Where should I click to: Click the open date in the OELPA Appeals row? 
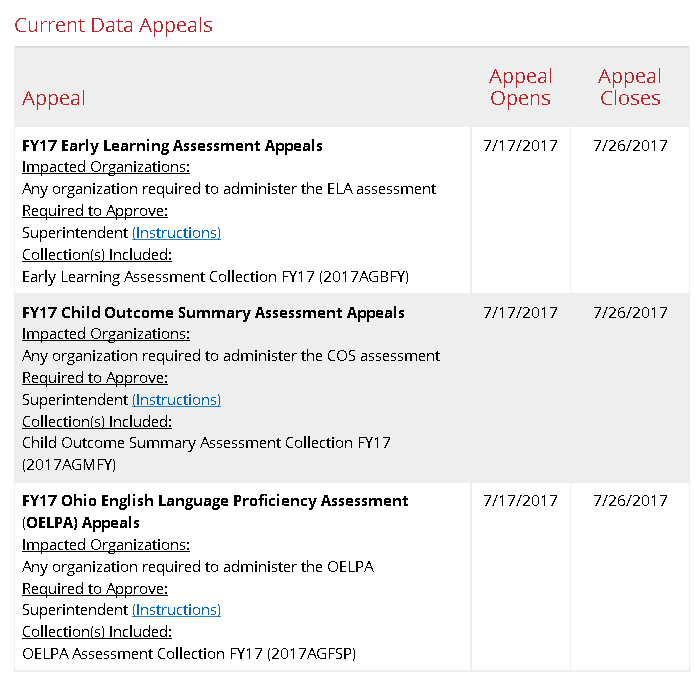(x=520, y=501)
